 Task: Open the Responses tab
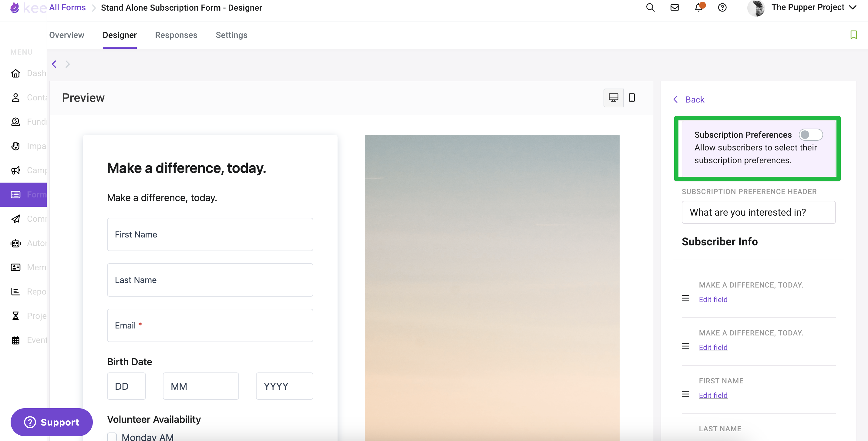176,35
